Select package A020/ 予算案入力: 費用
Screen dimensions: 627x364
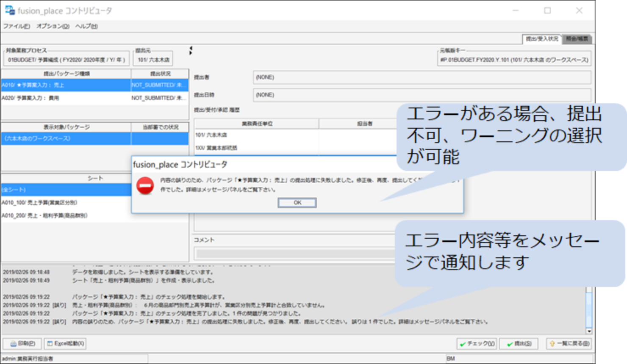(x=66, y=98)
